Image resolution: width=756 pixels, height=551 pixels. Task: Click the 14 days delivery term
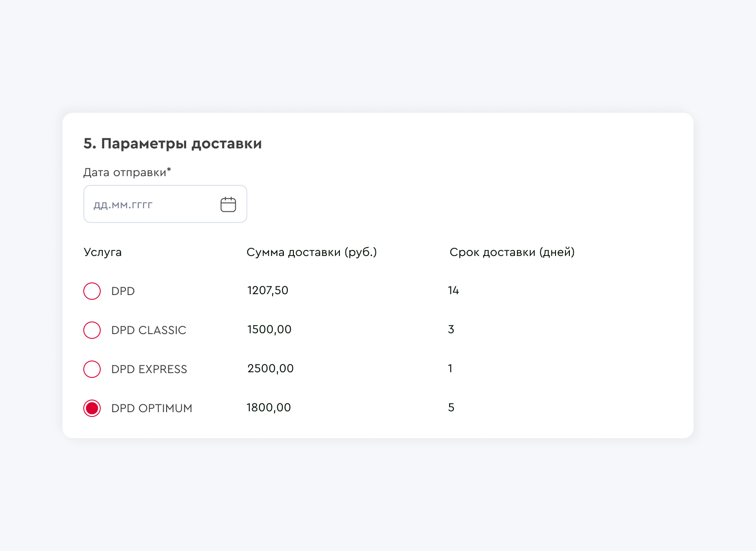pyautogui.click(x=454, y=290)
